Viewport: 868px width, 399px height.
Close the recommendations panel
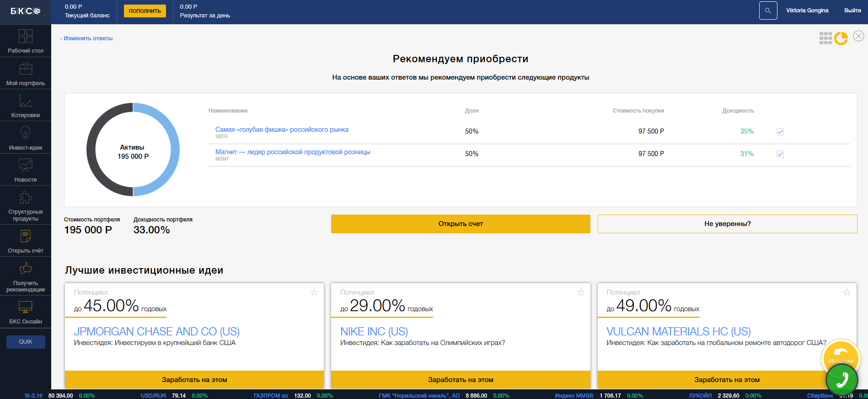coord(858,36)
